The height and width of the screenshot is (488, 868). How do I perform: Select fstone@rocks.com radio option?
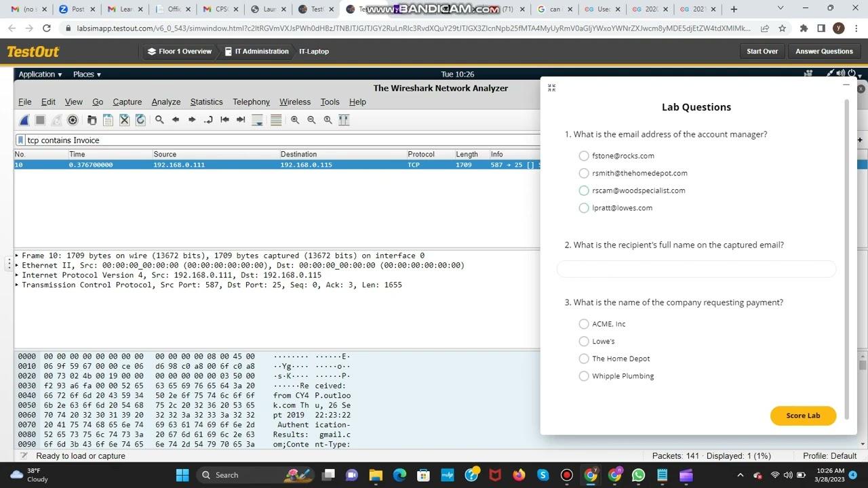[x=584, y=156]
